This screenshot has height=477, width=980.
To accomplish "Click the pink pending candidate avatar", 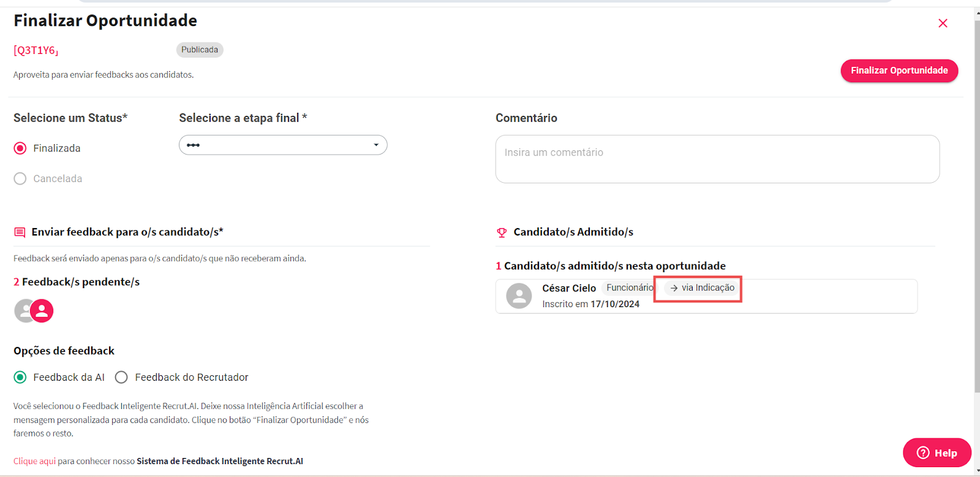I will 42,311.
